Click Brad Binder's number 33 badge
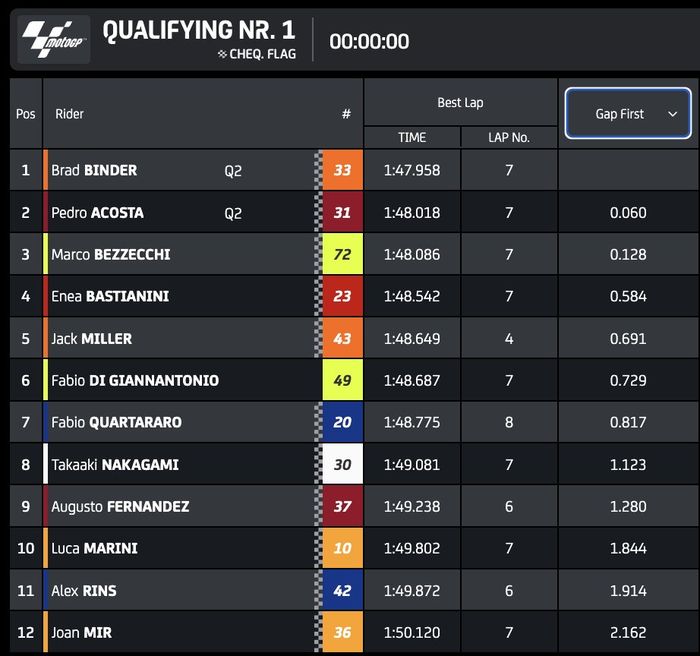This screenshot has height=656, width=700. tap(342, 171)
